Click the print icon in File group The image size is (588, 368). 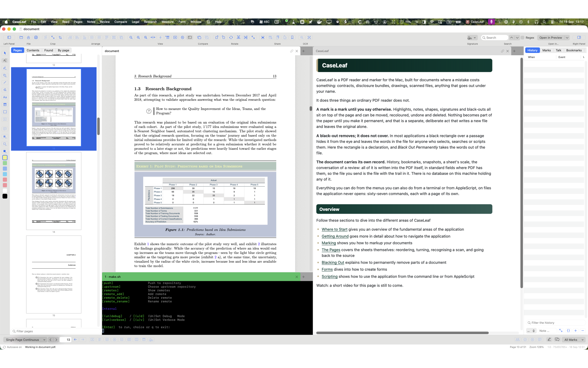pos(36,38)
